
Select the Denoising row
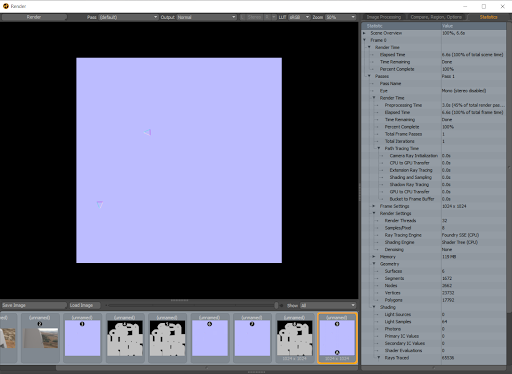(434, 249)
